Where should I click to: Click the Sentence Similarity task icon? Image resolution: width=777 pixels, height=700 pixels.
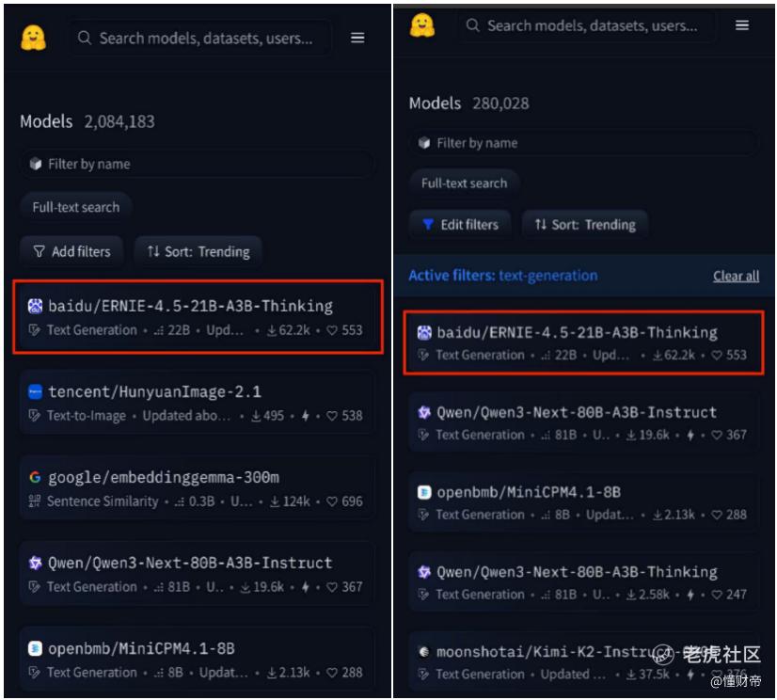(x=34, y=501)
